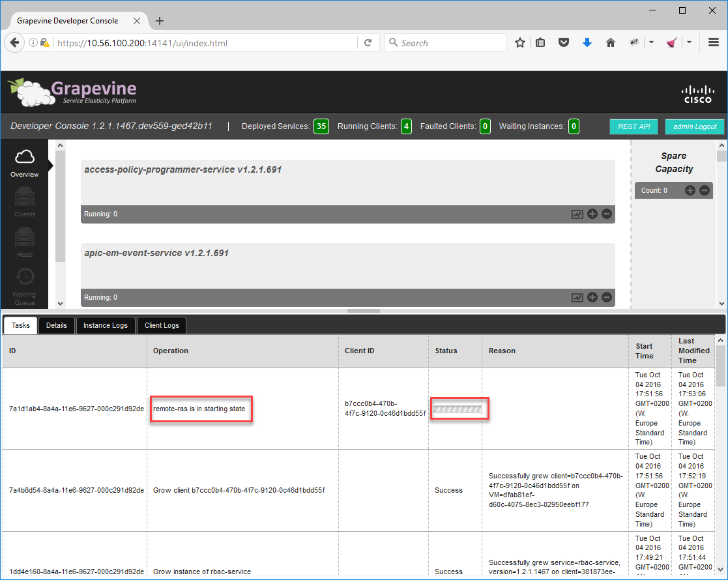Select task ID 7a4b8d54-8a4a-11e6-9627-000c291d92de
728x580 pixels.
77,490
